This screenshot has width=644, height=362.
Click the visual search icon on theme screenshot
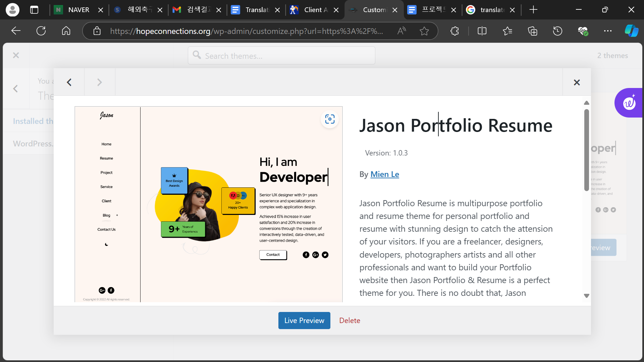point(330,119)
